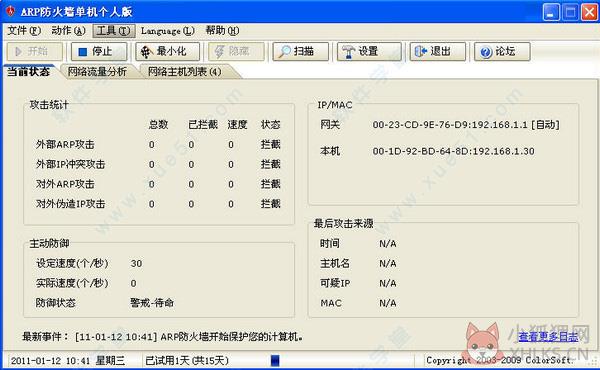Click the 可疑IP N/A value
Screen dimensions: 600x370
pyautogui.click(x=388, y=283)
